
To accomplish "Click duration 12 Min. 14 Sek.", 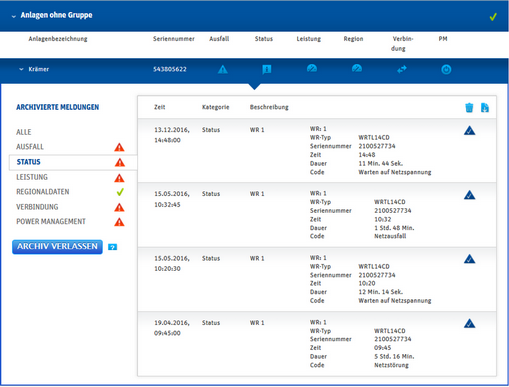I will coord(381,292).
